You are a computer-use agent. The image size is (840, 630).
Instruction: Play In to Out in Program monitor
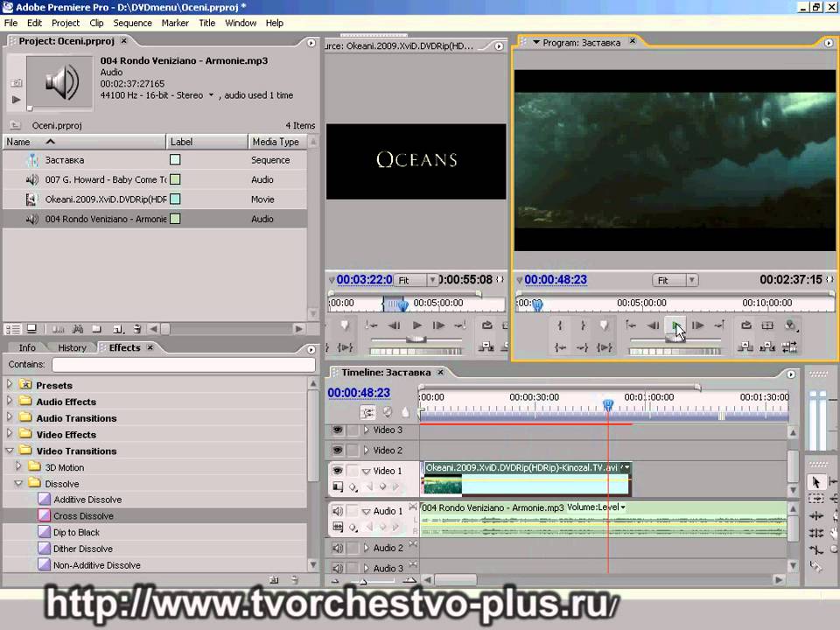coord(605,347)
